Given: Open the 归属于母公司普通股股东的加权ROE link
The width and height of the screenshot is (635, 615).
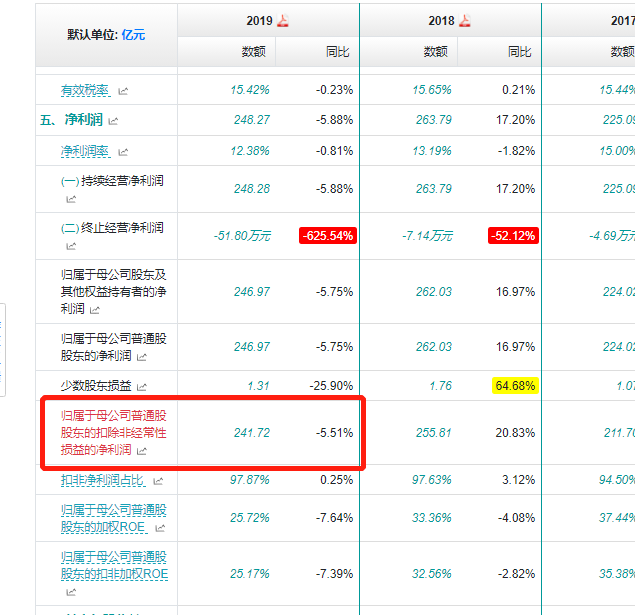Looking at the screenshot, I should coord(106,518).
